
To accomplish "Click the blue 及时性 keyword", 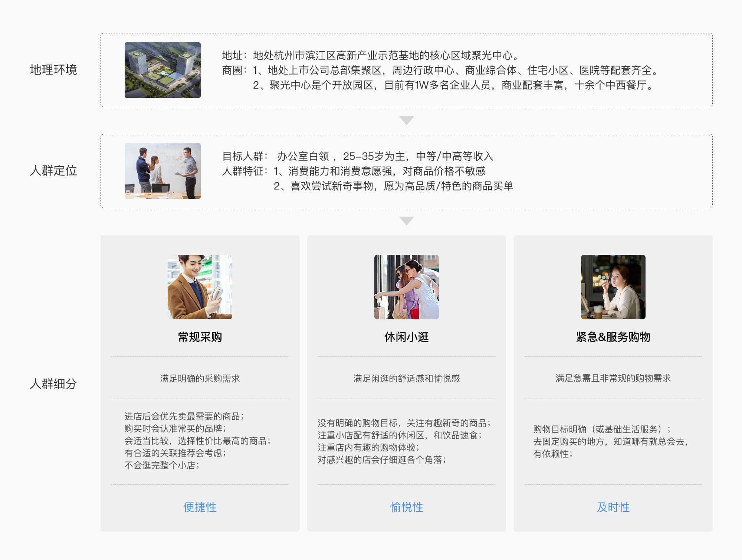I will [613, 507].
